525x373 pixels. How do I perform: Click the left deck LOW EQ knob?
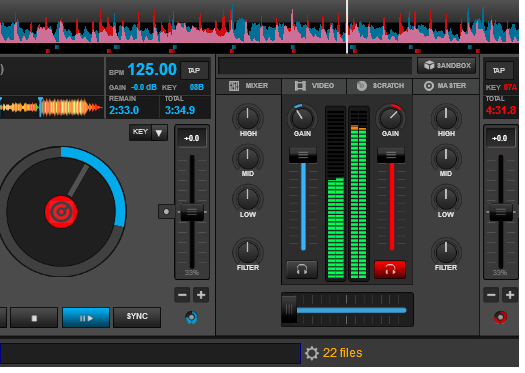coord(248,199)
